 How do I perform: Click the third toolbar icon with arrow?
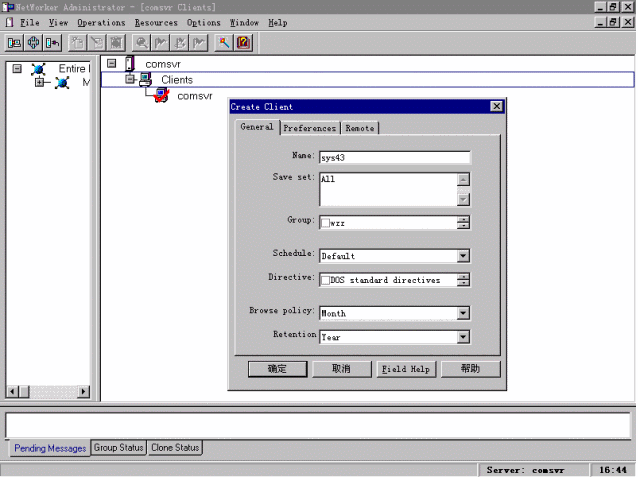[52, 42]
